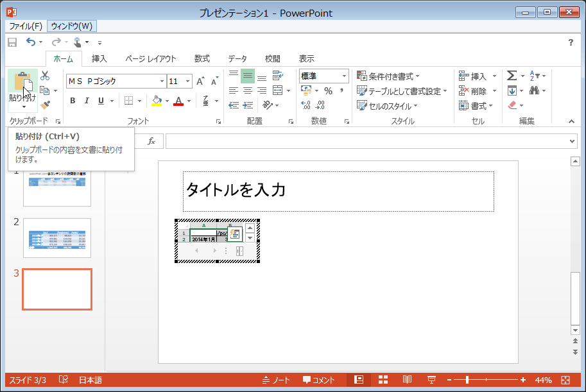Increase decimal places
This screenshot has height=392, width=586.
(306, 105)
